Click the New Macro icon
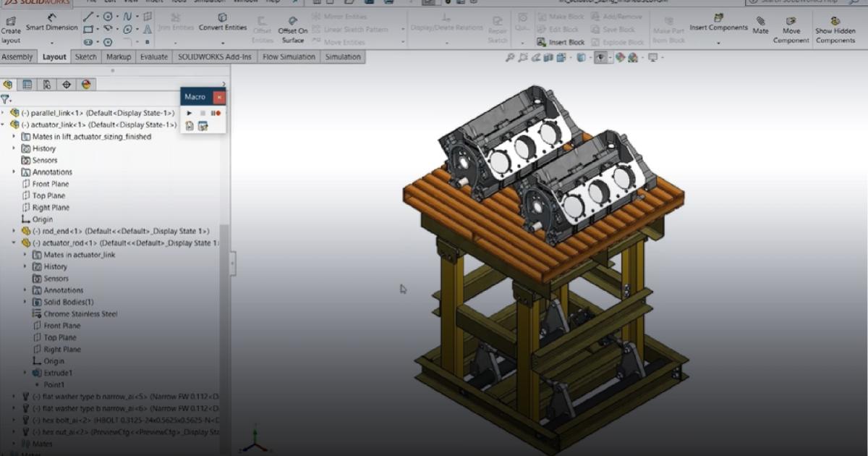 [x=190, y=126]
